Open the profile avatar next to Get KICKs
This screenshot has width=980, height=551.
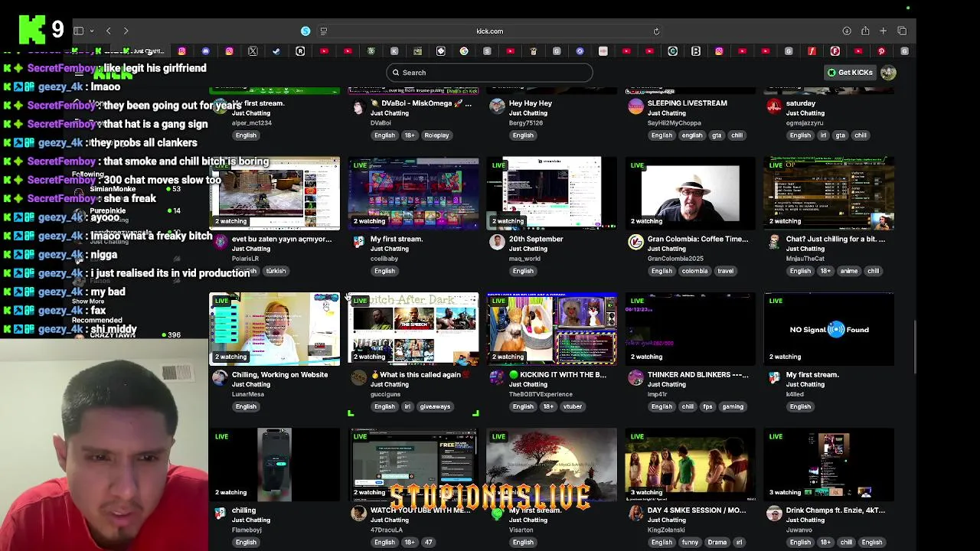[x=888, y=73]
